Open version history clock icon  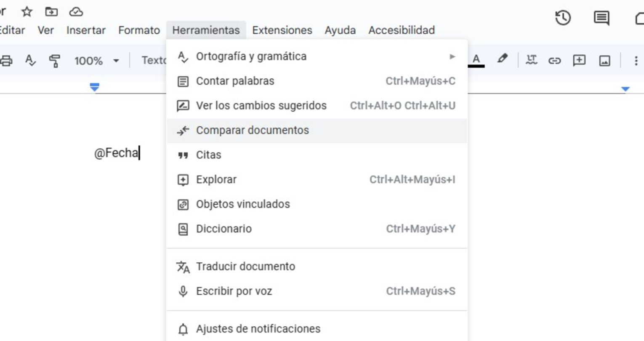(x=563, y=18)
